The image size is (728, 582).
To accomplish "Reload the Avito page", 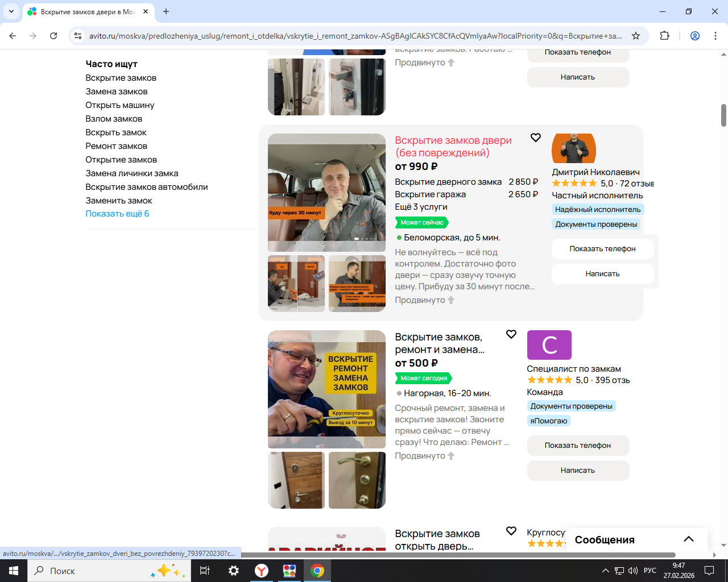I will [x=53, y=36].
